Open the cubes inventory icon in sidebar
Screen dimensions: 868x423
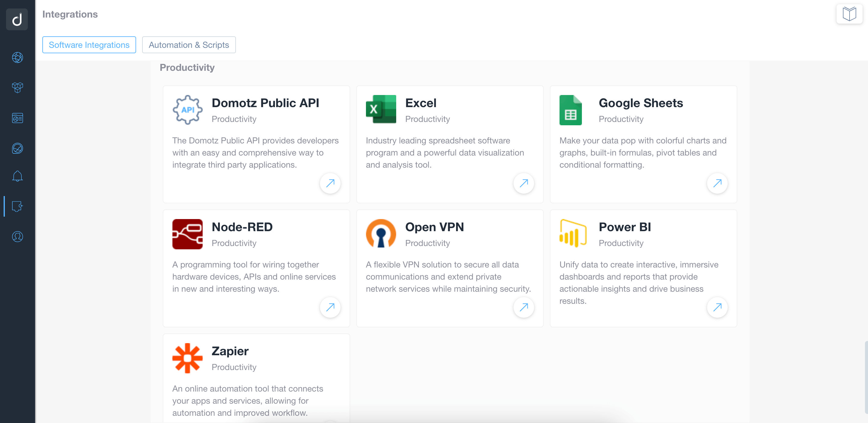(x=18, y=88)
